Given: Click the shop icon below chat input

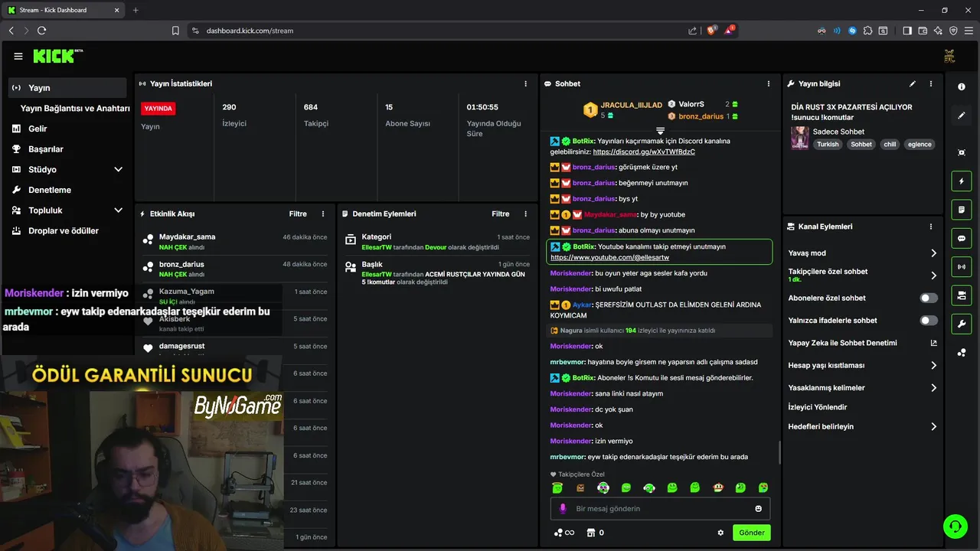Looking at the screenshot, I should tap(590, 533).
